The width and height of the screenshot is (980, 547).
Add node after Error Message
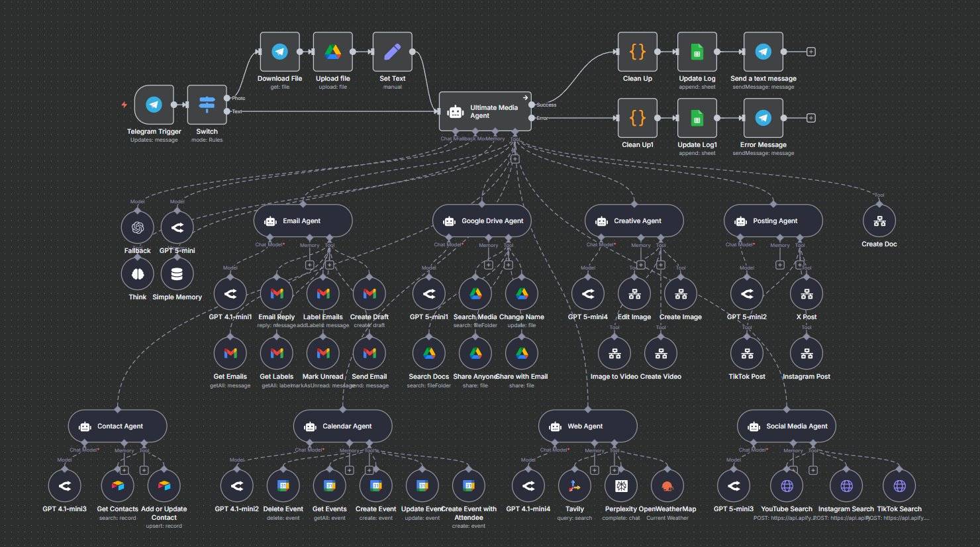[811, 118]
